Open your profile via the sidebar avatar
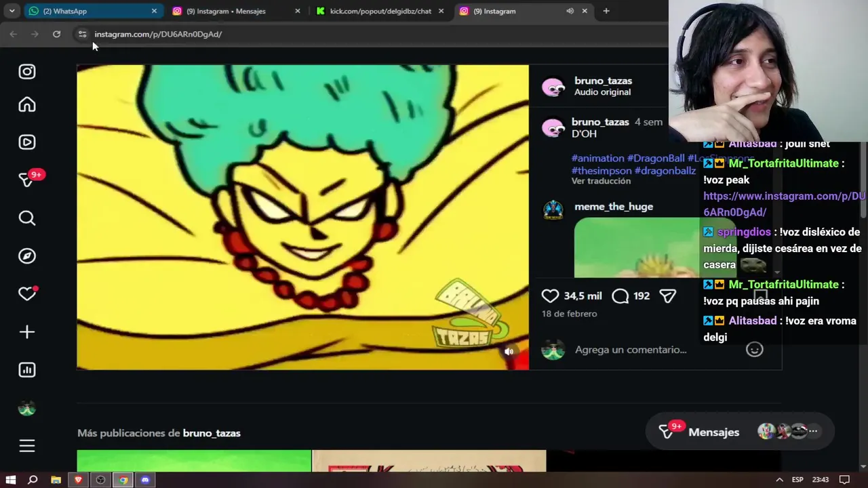The image size is (868, 488). (27, 409)
